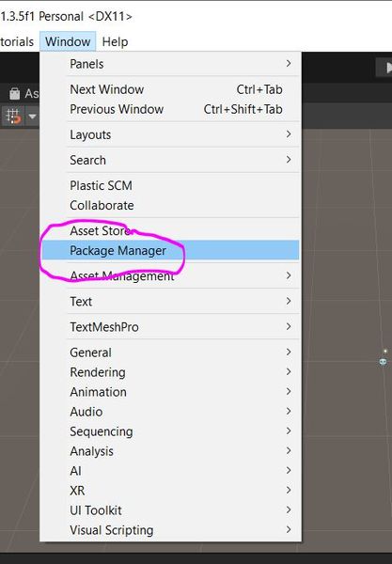Expand the Panels submenu

pos(170,64)
